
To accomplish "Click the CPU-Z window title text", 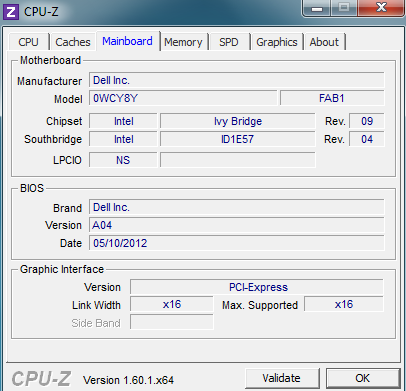I will click(41, 12).
